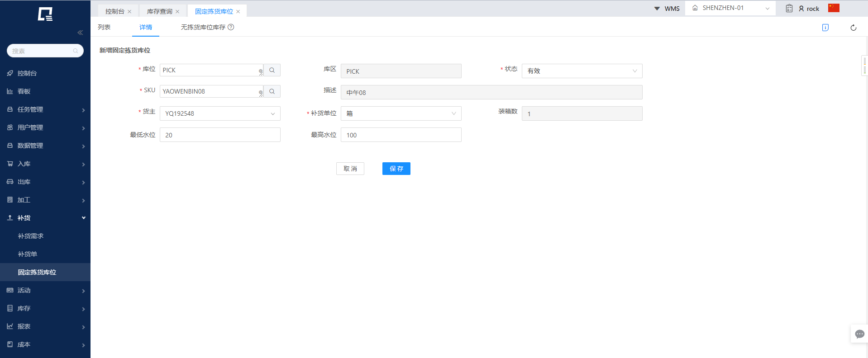Open the 货主 dropdown YQ192548
Image resolution: width=868 pixels, height=358 pixels.
[x=220, y=113]
